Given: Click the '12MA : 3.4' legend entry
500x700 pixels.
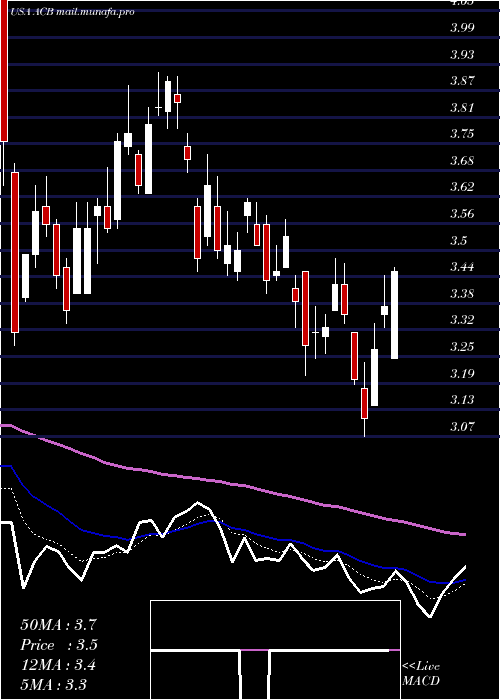Looking at the screenshot, I should coord(58,665).
